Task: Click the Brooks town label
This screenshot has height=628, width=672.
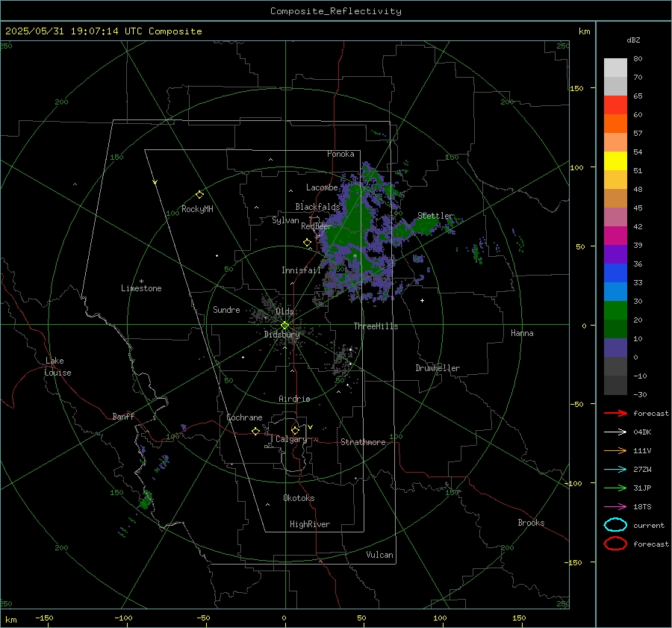Action: coord(531,523)
